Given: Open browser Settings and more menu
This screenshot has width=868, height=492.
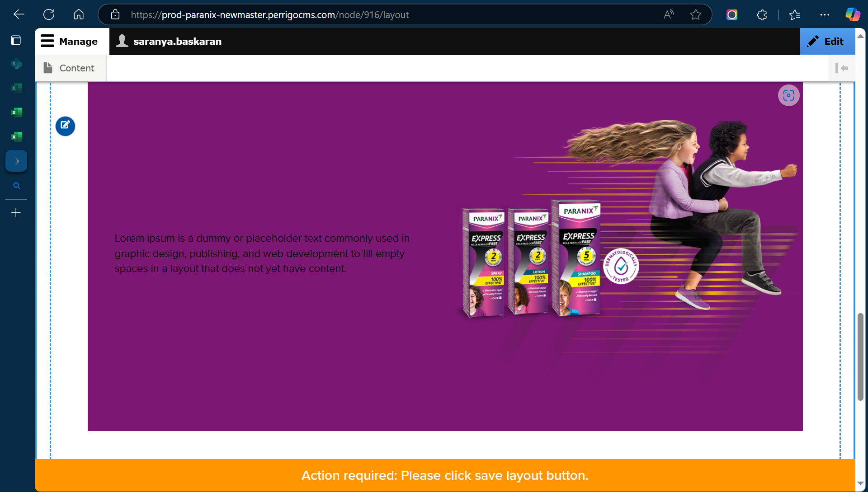Looking at the screenshot, I should pyautogui.click(x=825, y=14).
